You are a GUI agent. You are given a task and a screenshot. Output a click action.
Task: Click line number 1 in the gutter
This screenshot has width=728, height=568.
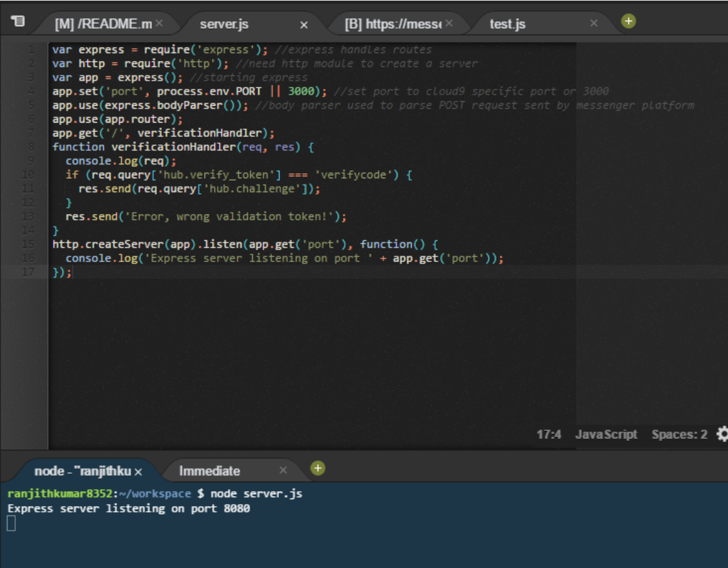31,49
